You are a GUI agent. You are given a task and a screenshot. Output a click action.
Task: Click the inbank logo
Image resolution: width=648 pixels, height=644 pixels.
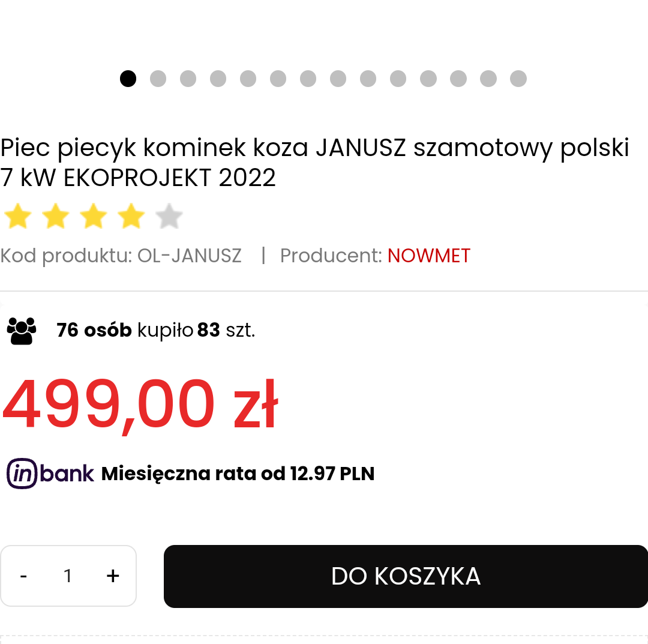coord(50,474)
